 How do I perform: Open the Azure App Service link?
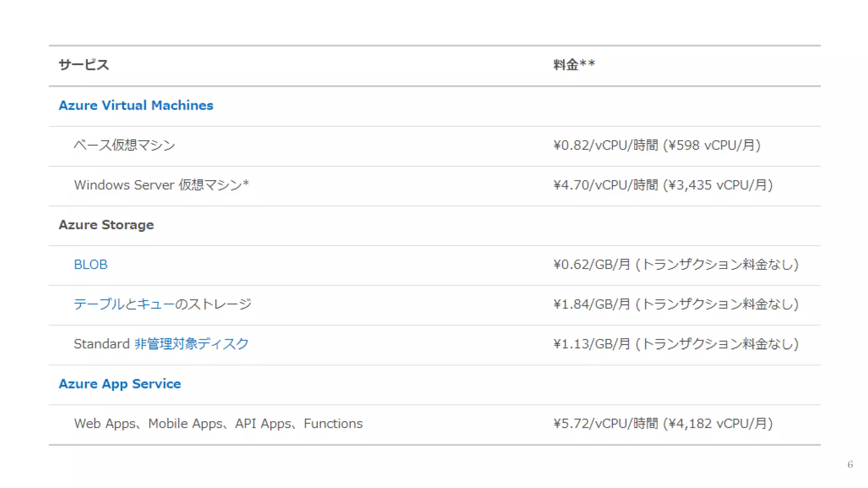(x=120, y=384)
